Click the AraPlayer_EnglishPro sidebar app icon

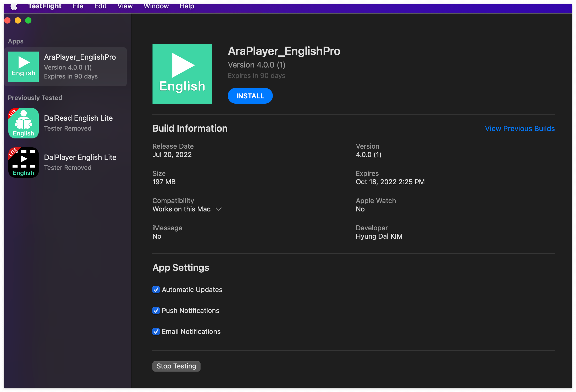coord(24,67)
